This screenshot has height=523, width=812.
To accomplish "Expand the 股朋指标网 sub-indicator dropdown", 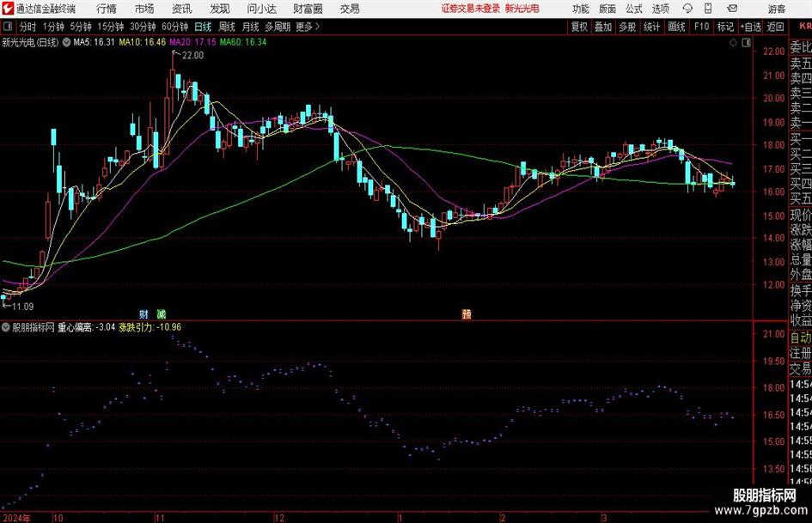I will tap(6, 327).
